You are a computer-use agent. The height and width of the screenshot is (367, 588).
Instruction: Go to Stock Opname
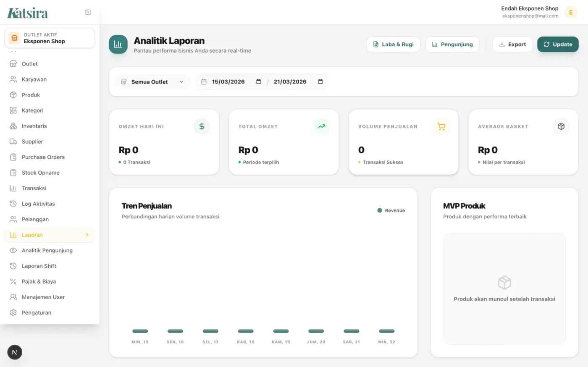click(x=50, y=173)
